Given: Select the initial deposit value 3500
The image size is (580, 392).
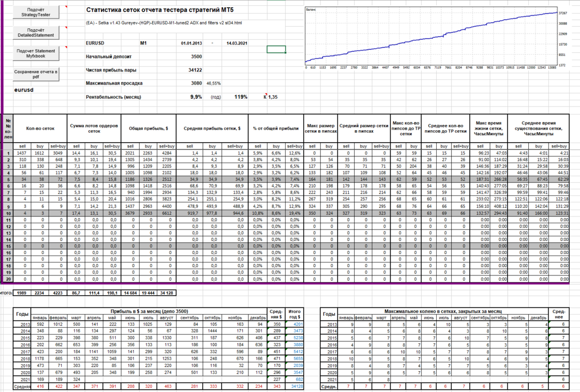Looking at the screenshot, I should [197, 56].
